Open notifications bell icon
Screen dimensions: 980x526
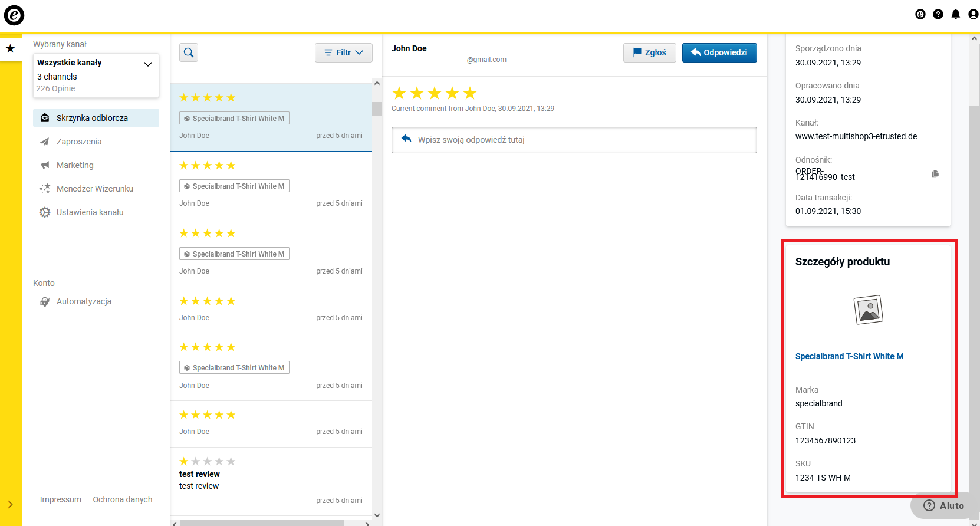[x=956, y=14]
